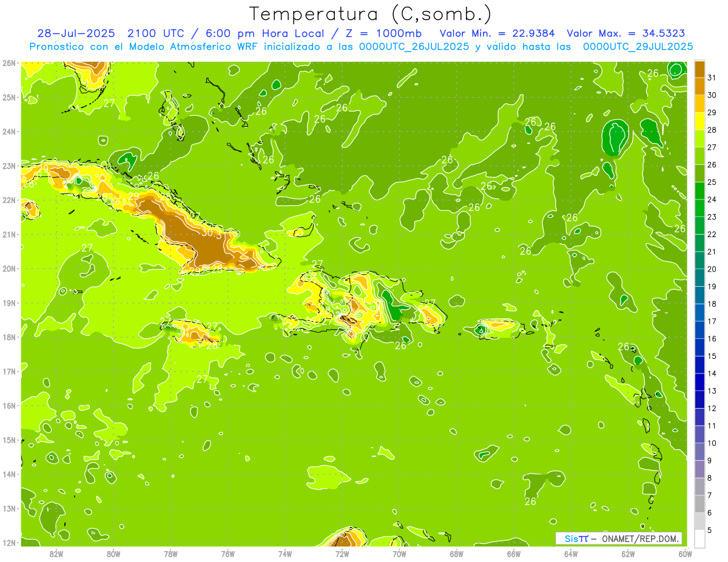Click the '23N' latitude axis label

point(8,166)
